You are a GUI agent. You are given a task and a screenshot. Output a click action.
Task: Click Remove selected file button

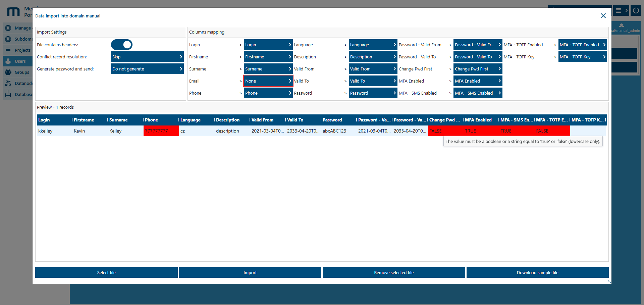pos(394,272)
